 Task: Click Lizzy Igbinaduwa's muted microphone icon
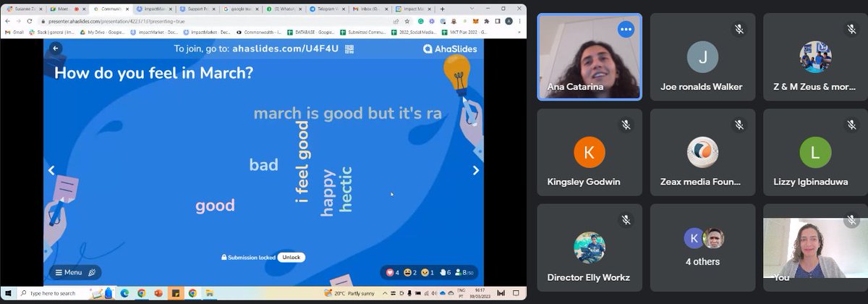tap(851, 125)
